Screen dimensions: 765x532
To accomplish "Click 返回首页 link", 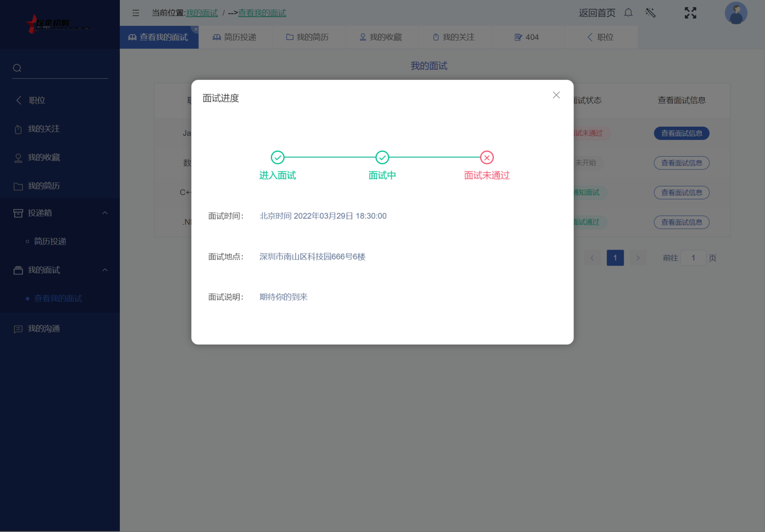I will [597, 13].
